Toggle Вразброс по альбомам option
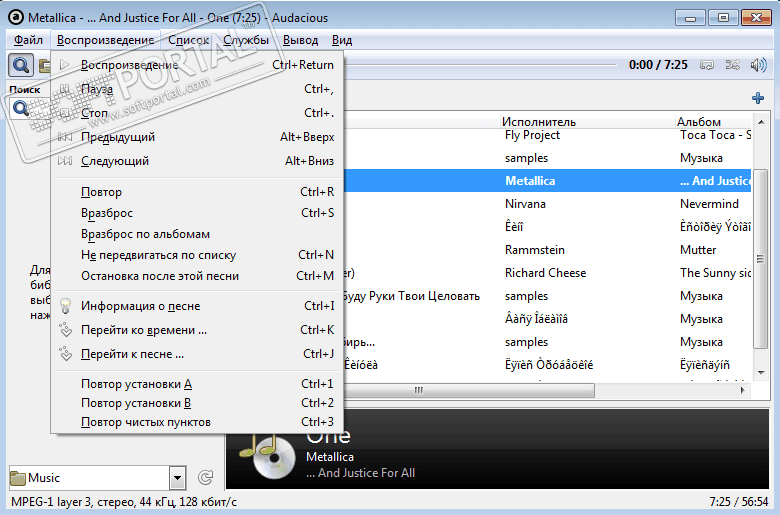Screen dimensions: 780x515 coord(197,234)
